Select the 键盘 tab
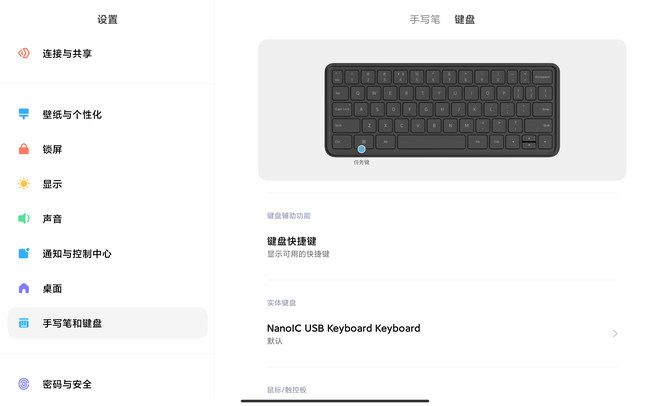Viewport: 670px width, 406px height. (464, 19)
